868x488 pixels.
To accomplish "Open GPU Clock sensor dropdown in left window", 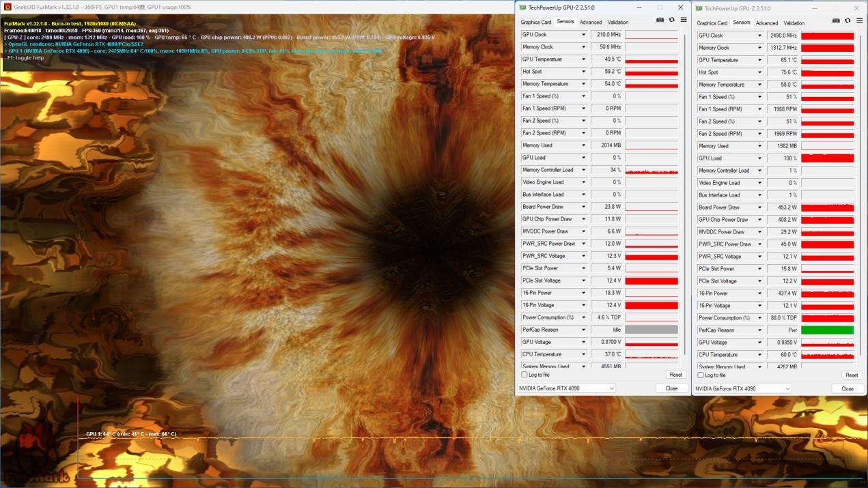I will coord(583,35).
